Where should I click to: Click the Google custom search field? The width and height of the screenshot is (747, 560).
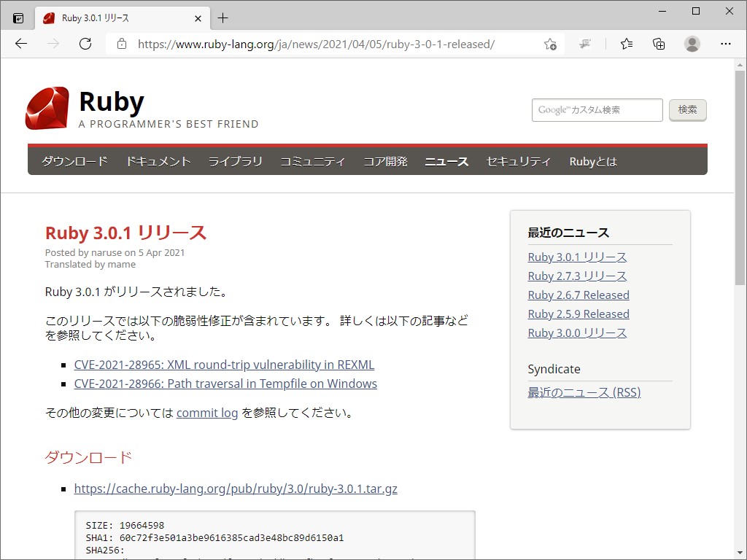pos(597,110)
